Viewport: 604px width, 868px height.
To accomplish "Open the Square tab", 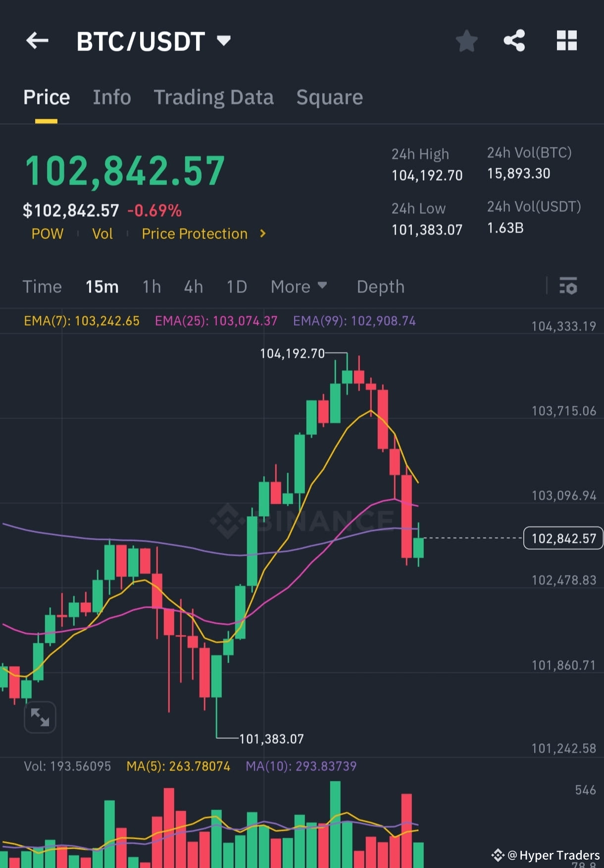I will pos(329,97).
